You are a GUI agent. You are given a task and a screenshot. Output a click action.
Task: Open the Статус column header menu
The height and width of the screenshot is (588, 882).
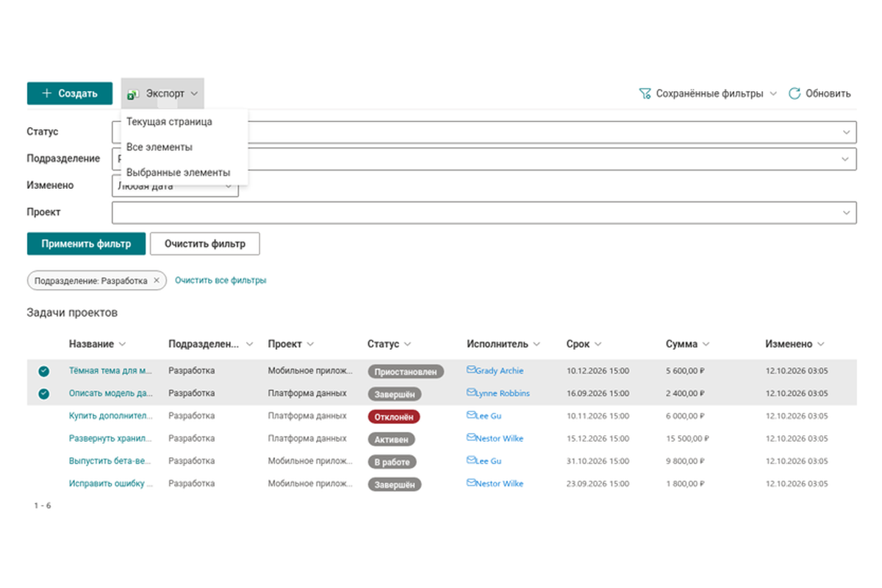tap(407, 344)
